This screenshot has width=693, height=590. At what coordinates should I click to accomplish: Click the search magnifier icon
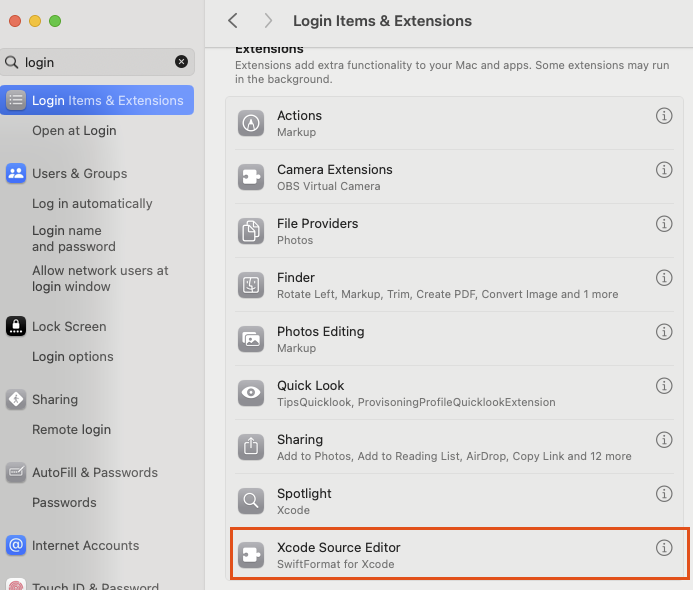pyautogui.click(x=11, y=62)
